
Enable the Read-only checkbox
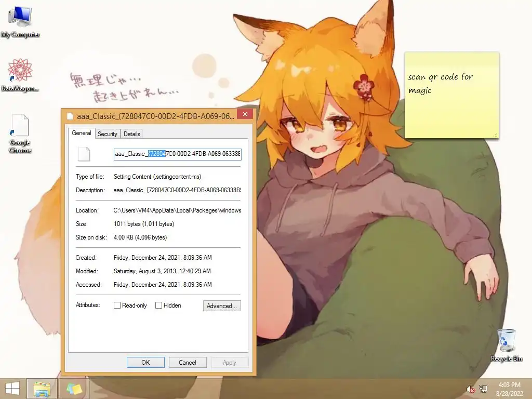117,305
